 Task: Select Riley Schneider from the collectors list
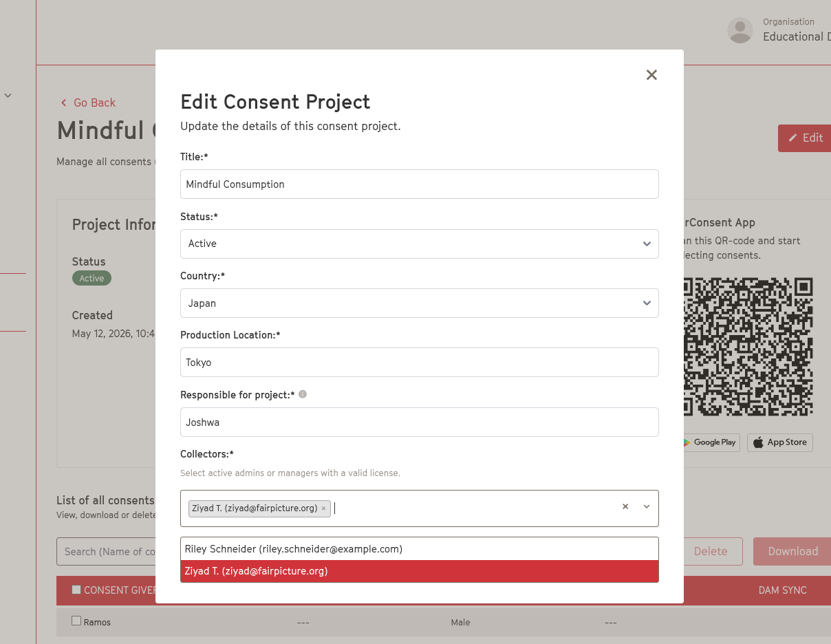(420, 549)
